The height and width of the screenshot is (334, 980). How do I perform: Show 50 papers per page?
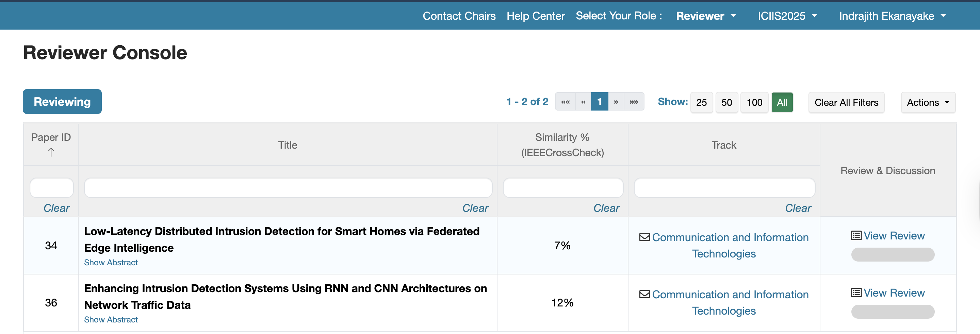click(x=726, y=102)
